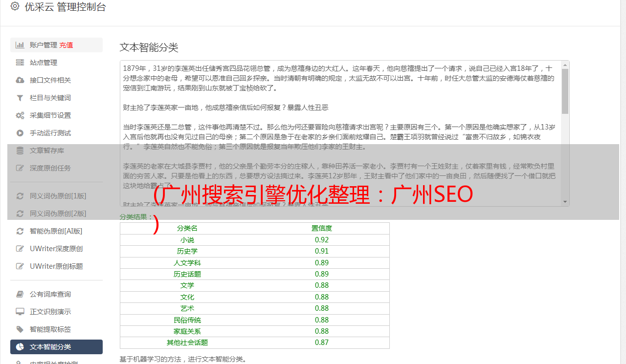Screen dimensions: 626x364
Task: Click the 艺术 category cell
Action: click(x=187, y=308)
